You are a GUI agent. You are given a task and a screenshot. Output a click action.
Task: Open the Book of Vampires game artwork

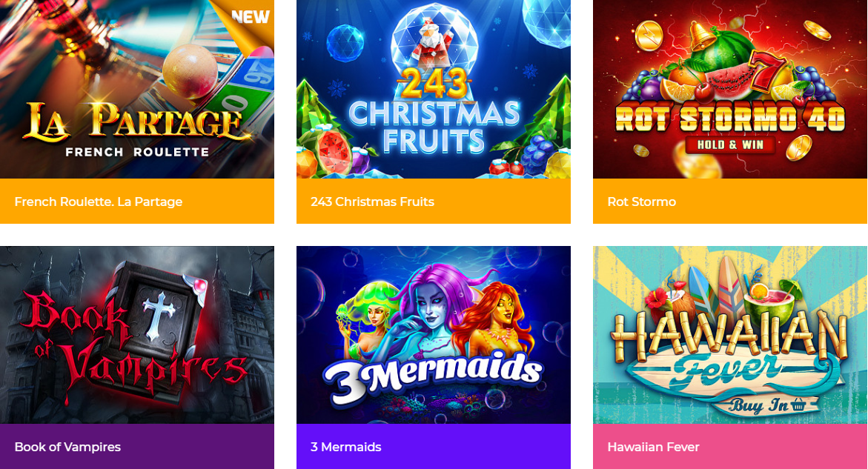pos(136,335)
